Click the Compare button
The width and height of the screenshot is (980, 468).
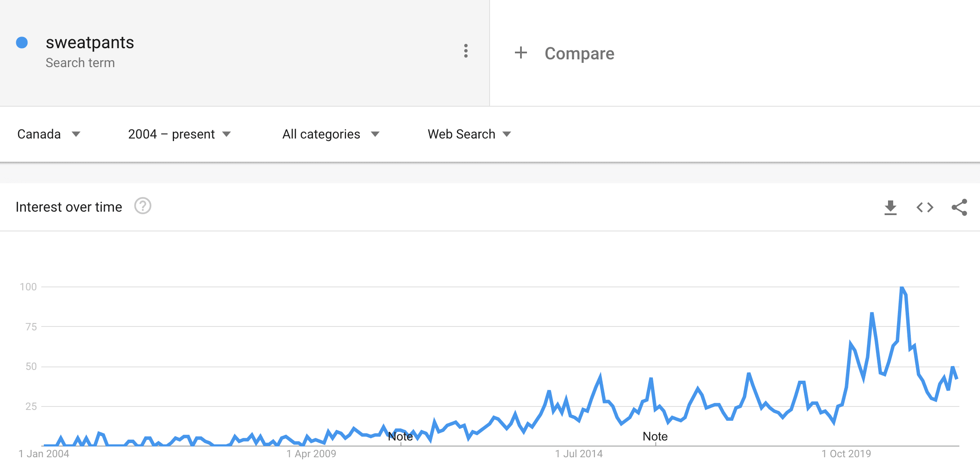(x=579, y=53)
